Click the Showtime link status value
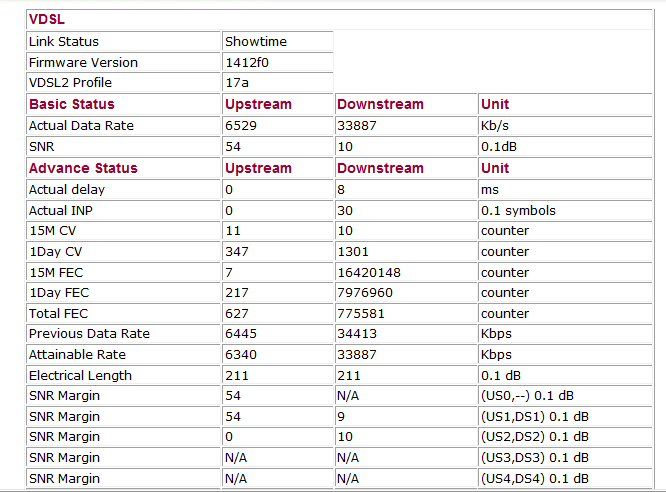 tap(256, 42)
